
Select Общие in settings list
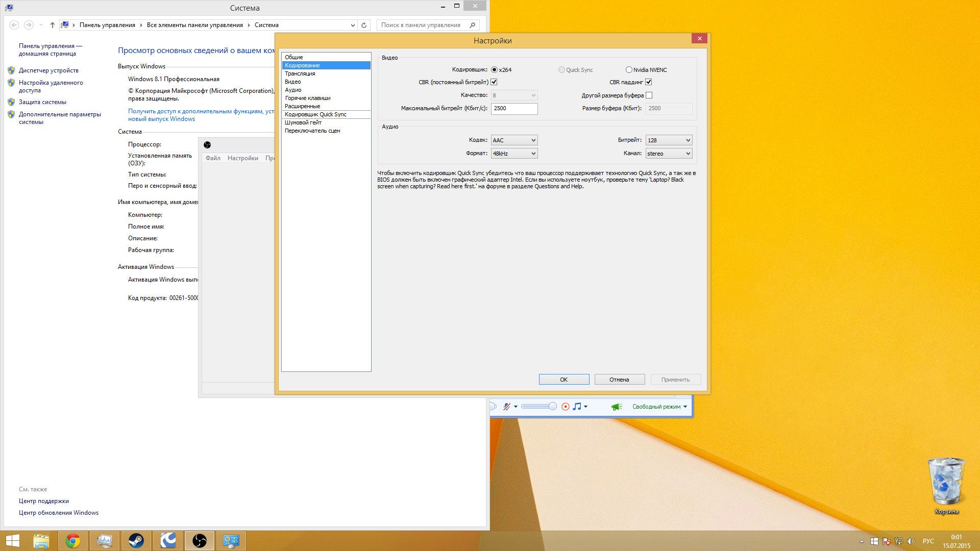click(x=326, y=57)
